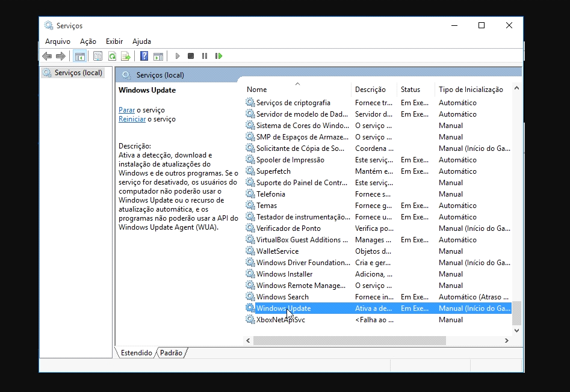Switch to the Padrão tab
Screen dimensions: 570x392
pos(171,353)
